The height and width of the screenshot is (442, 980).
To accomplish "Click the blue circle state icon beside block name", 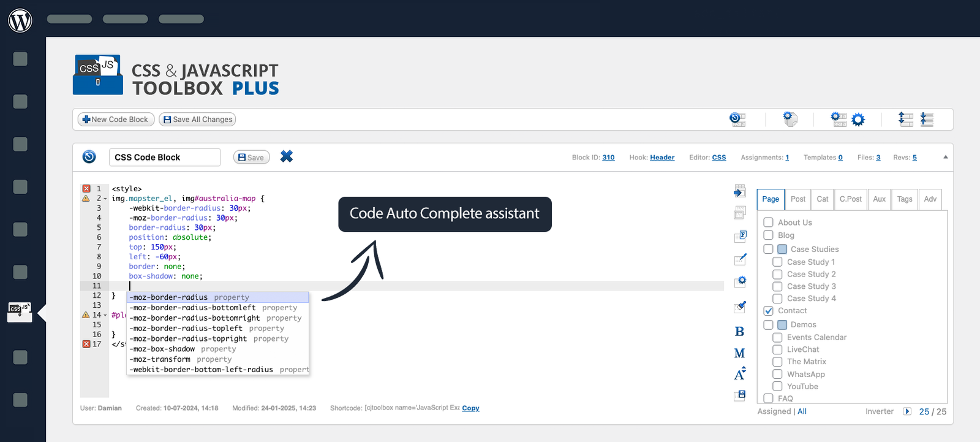I will (89, 157).
